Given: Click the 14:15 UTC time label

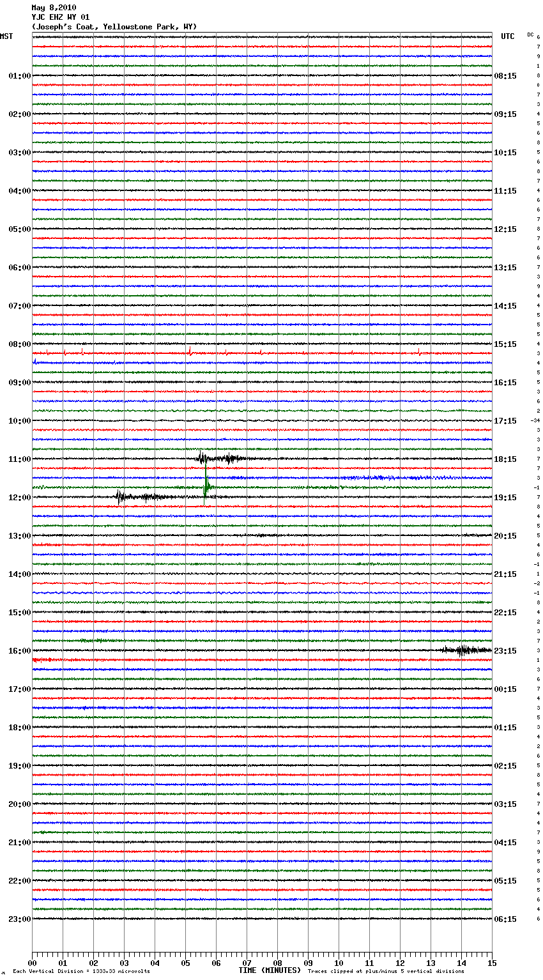Looking at the screenshot, I should pyautogui.click(x=505, y=306).
